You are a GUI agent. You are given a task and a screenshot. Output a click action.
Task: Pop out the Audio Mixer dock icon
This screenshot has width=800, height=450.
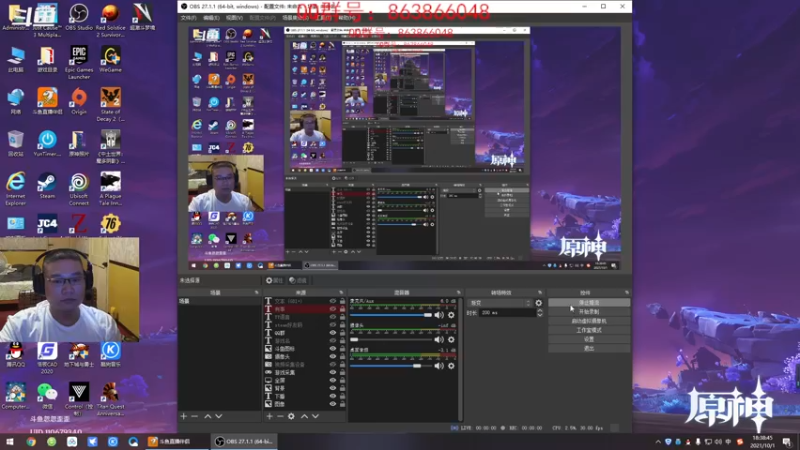coord(458,292)
